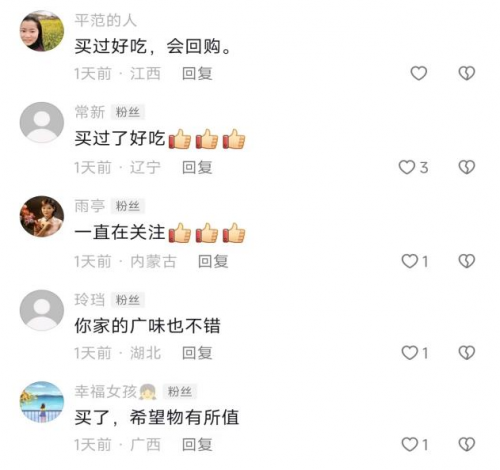Reply to 平范的人's comment
The height and width of the screenshot is (470, 500).
(x=197, y=74)
